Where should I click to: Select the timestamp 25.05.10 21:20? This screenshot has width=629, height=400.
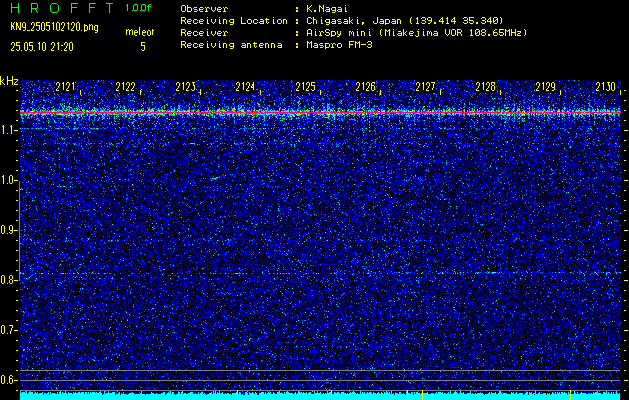coord(42,47)
